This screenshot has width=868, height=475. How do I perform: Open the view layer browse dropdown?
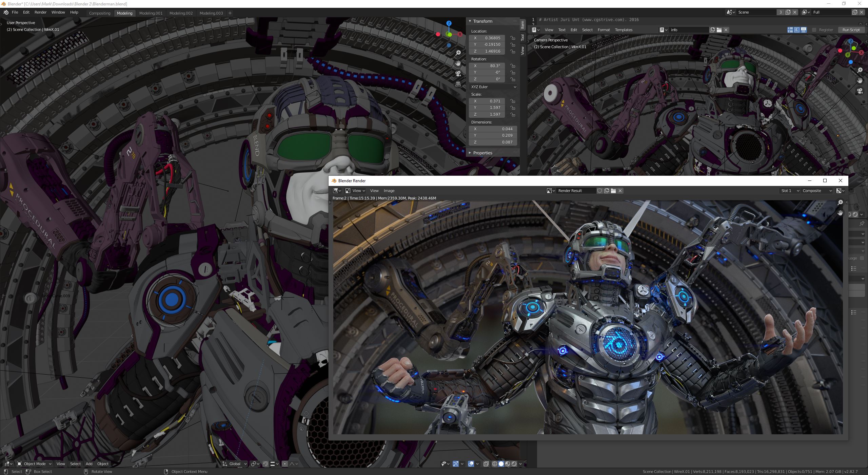(x=806, y=12)
